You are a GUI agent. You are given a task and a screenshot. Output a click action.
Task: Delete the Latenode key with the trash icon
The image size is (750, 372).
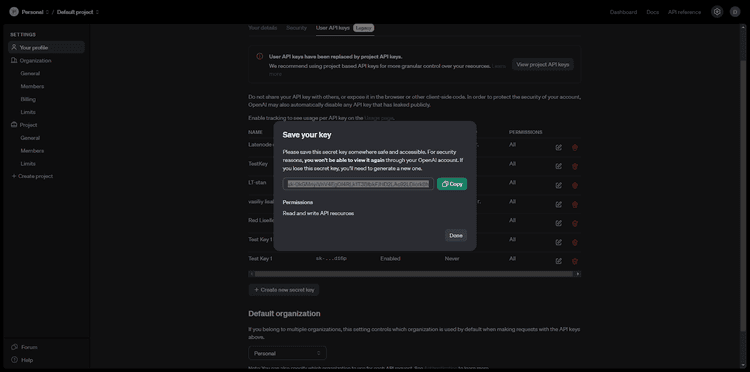point(574,147)
